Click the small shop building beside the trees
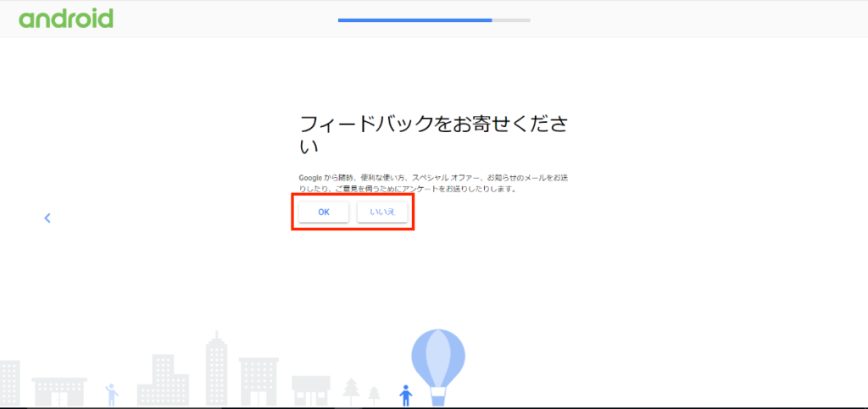The image size is (868, 409). click(x=310, y=391)
